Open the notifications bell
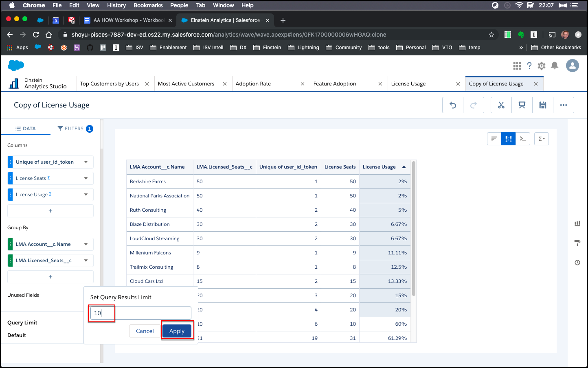This screenshot has height=368, width=588. (x=555, y=66)
